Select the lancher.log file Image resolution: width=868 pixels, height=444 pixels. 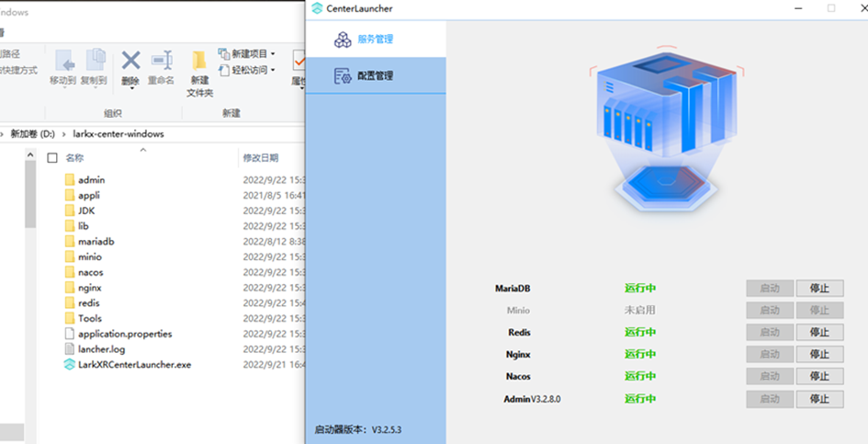coord(101,349)
